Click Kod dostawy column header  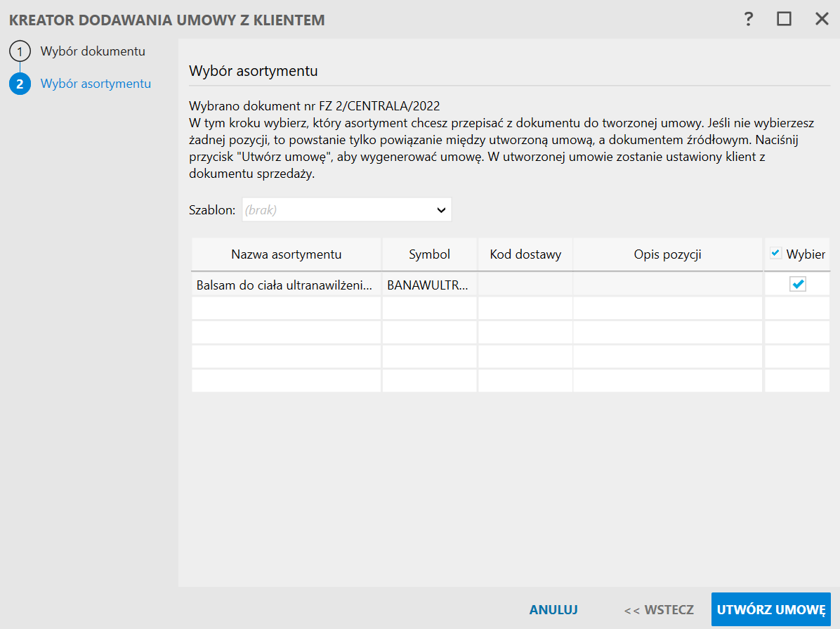pyautogui.click(x=525, y=254)
